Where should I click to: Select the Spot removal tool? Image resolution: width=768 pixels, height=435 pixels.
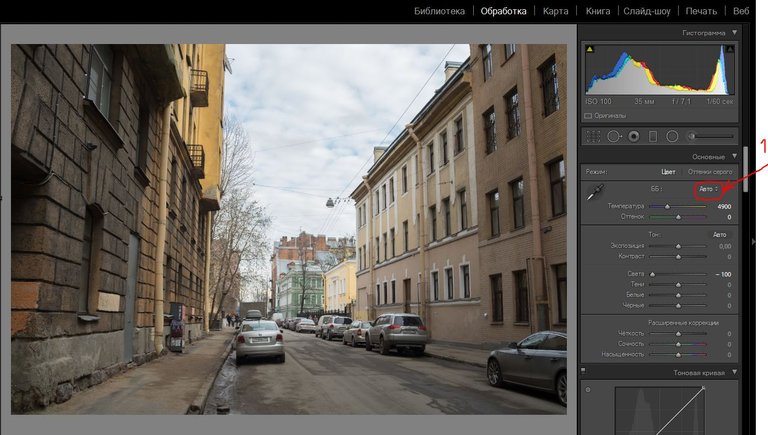pyautogui.click(x=614, y=137)
